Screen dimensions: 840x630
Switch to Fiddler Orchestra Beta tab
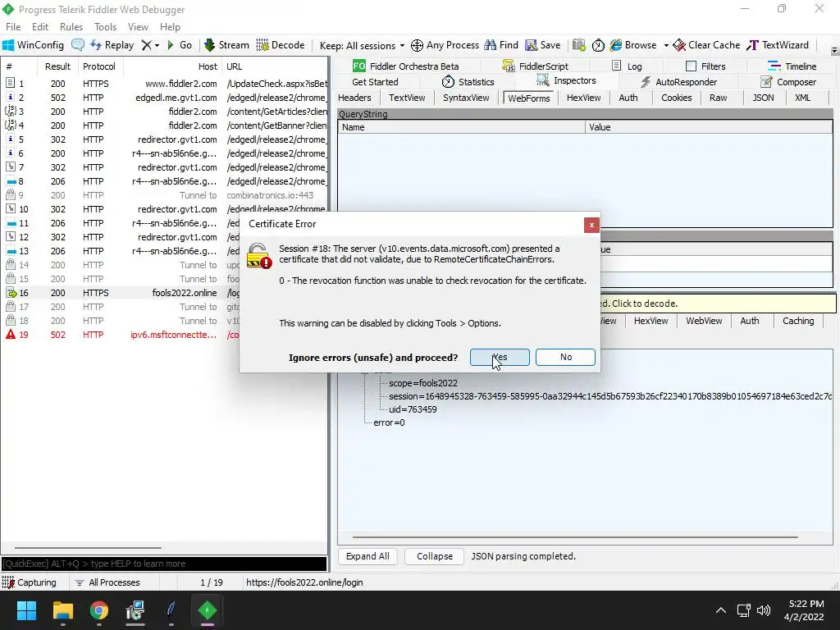405,66
